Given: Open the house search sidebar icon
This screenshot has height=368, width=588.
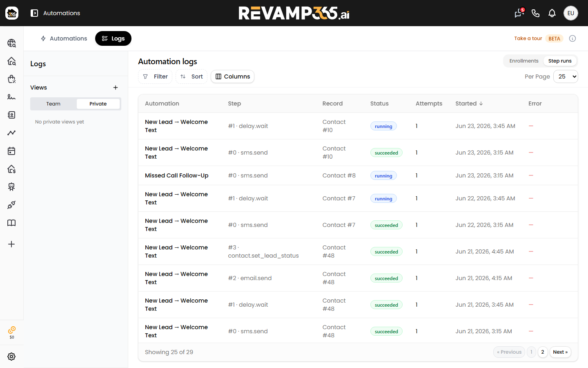Looking at the screenshot, I should (11, 61).
